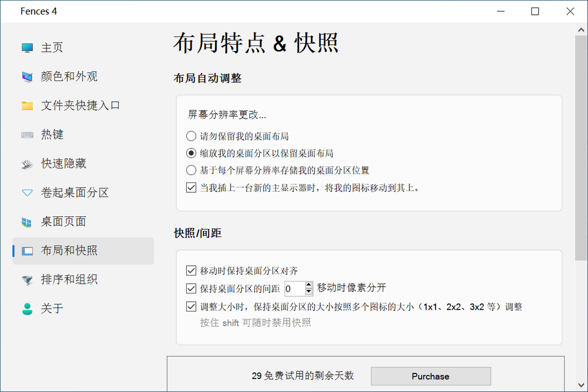Click the Purchase button

[431, 376]
